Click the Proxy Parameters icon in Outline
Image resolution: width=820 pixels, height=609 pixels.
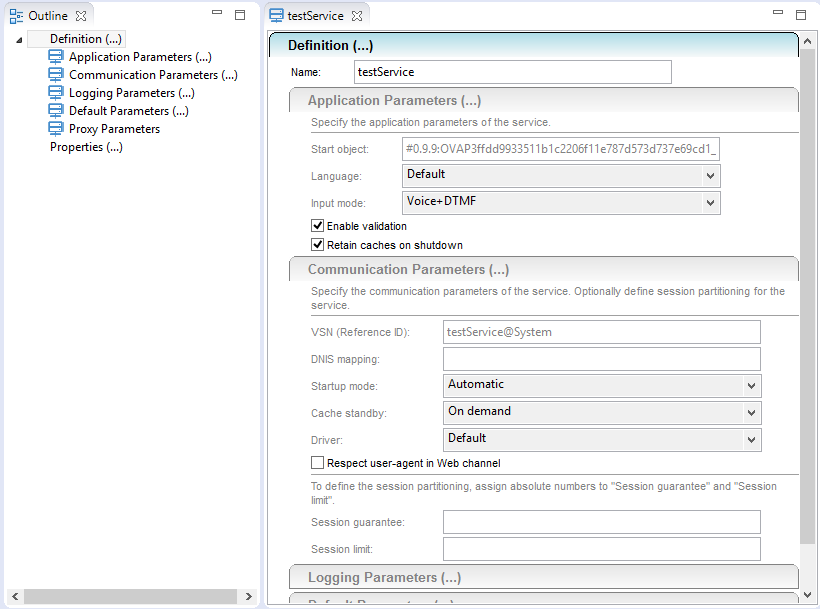55,128
